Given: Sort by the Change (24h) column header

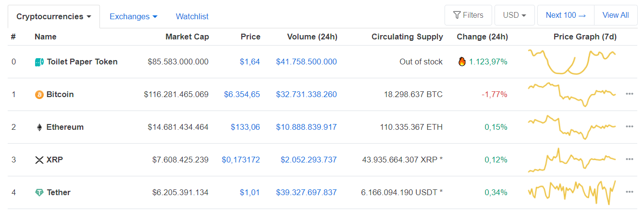Looking at the screenshot, I should tap(482, 37).
